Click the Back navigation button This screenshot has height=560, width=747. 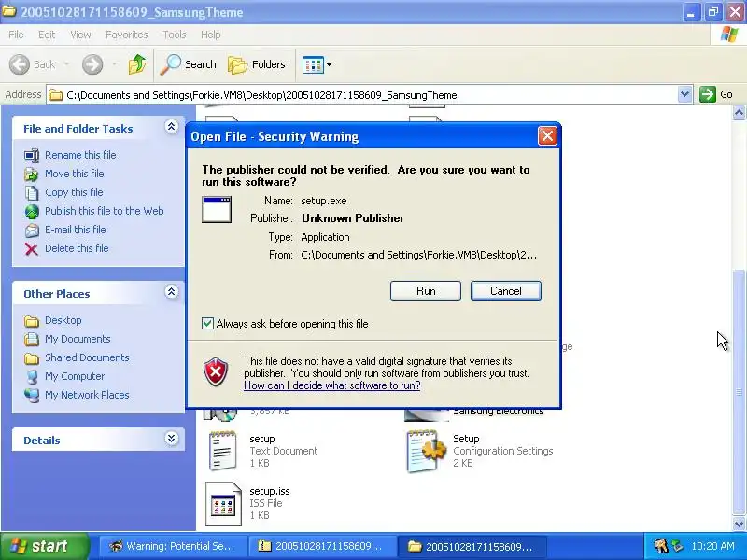click(33, 64)
